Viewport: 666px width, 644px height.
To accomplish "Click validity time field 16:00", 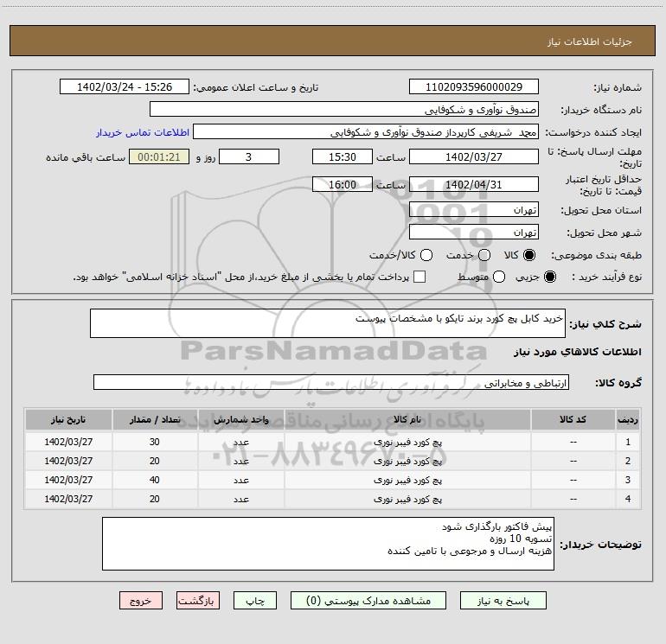I will click(x=343, y=184).
